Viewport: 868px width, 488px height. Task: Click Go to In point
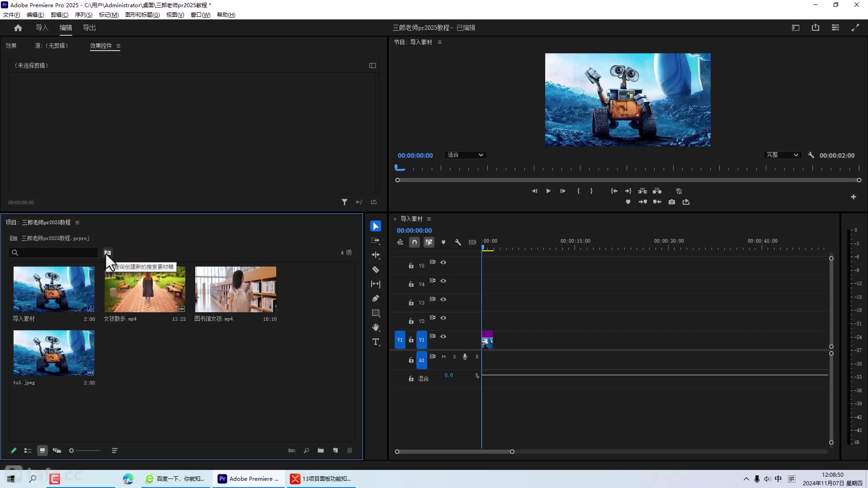(614, 191)
